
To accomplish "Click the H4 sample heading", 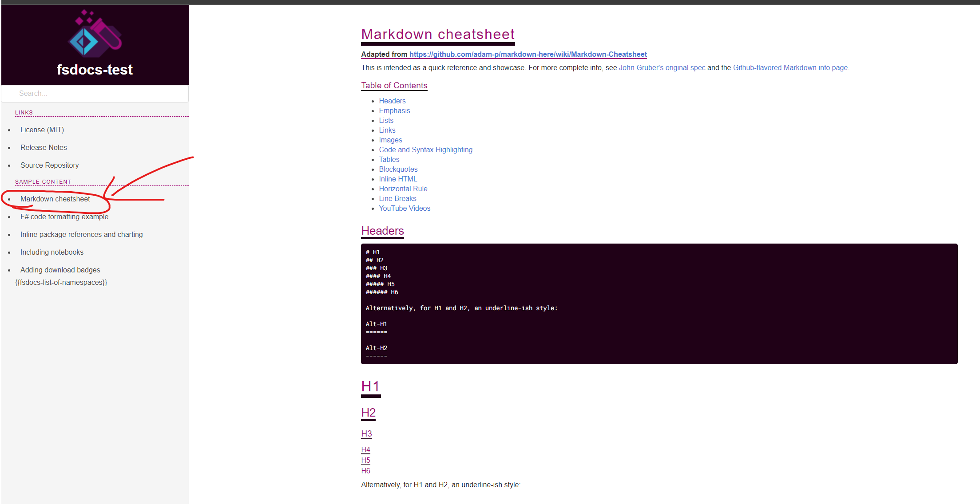I will click(365, 449).
